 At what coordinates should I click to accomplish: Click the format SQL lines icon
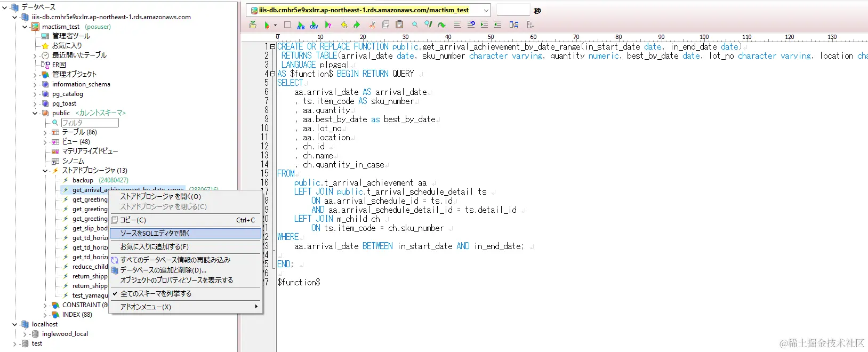[x=457, y=25]
